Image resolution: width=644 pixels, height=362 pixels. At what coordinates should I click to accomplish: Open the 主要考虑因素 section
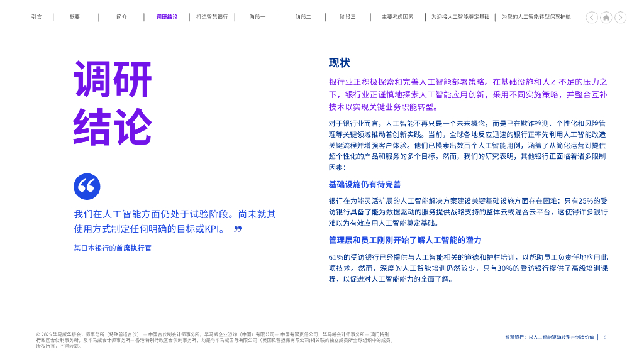[x=396, y=17]
